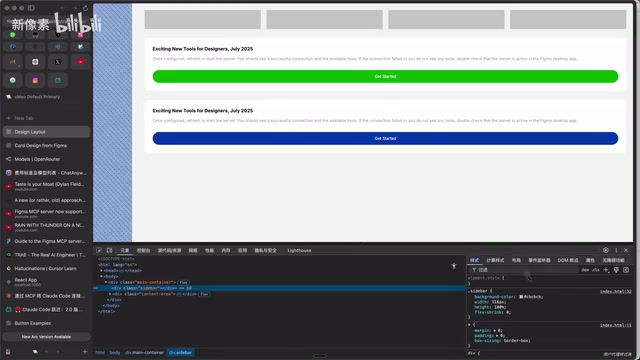Toggle the :hov element state button
The width and height of the screenshot is (640, 360).
585,270
